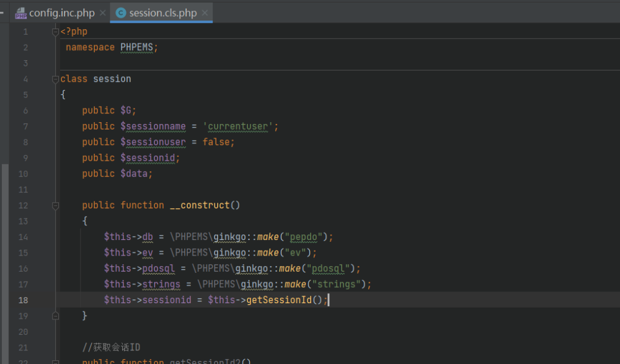This screenshot has height=364, width=620.
Task: Click the "pepdo" string argument
Action: click(304, 237)
